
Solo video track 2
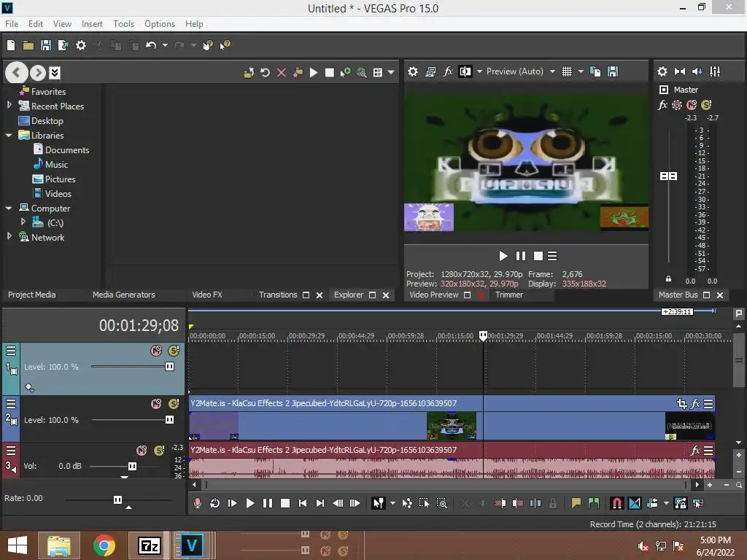click(174, 404)
